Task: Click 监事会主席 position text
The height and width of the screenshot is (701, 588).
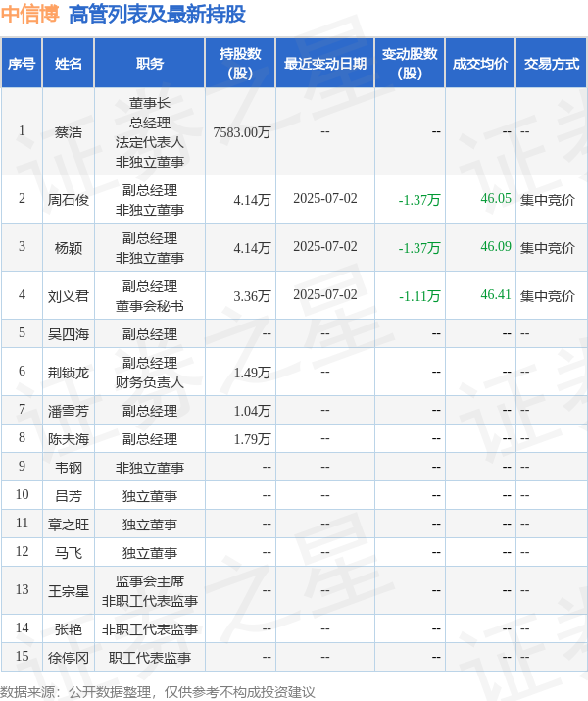Action: point(150,581)
